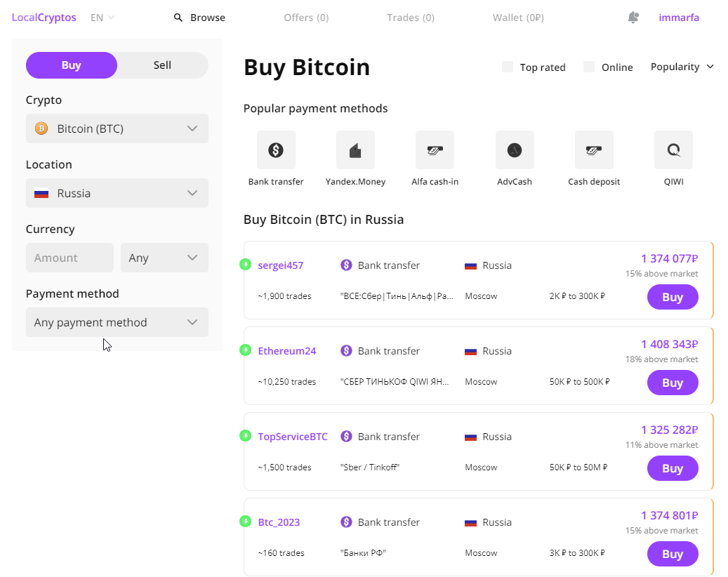The height and width of the screenshot is (577, 728).
Task: Select the Cash deposit payment icon
Action: coord(594,150)
